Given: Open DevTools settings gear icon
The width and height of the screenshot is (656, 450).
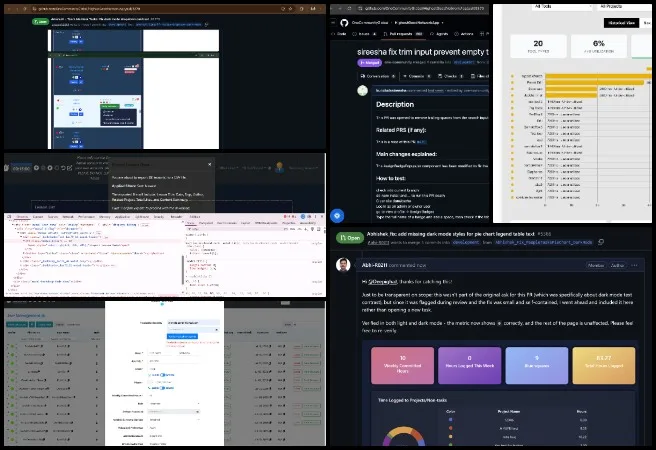Looking at the screenshot, I should click(309, 217).
